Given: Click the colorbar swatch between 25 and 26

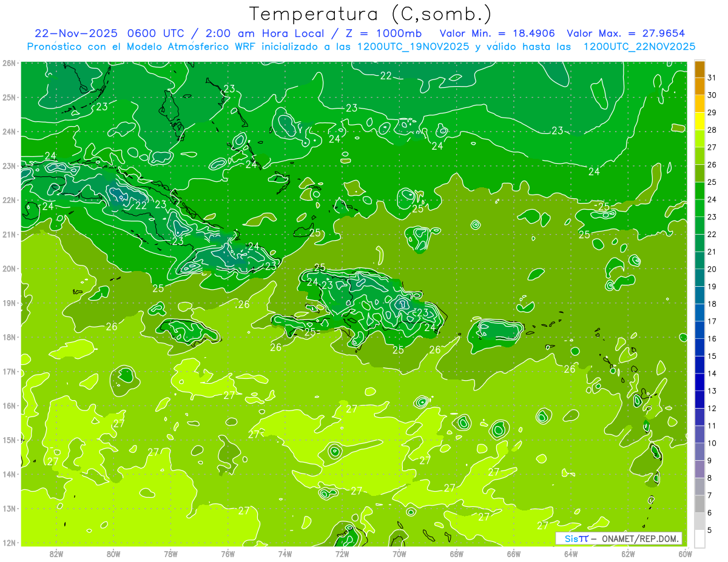Looking at the screenshot, I should coord(699,173).
